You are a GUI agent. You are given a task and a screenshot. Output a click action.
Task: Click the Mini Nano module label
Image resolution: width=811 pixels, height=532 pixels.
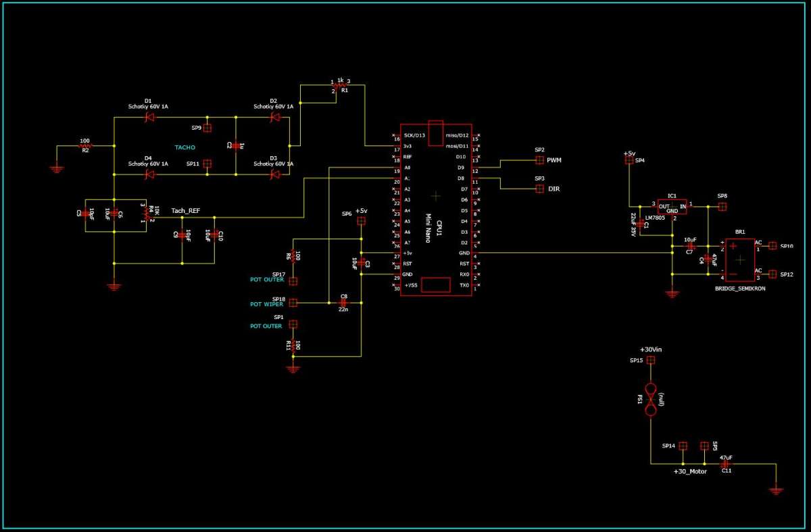tap(427, 229)
